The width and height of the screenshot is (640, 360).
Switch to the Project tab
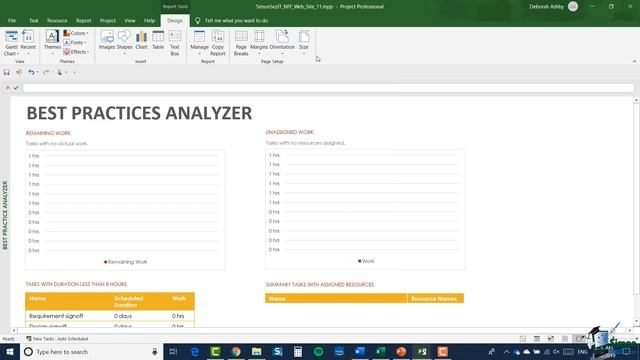[108, 20]
